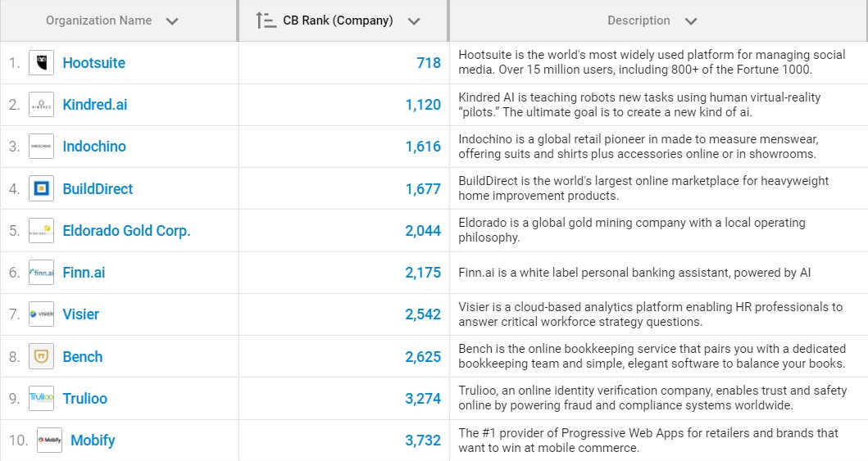Open the Mobify organization link
Screen dimensions: 868x461
[x=93, y=440]
